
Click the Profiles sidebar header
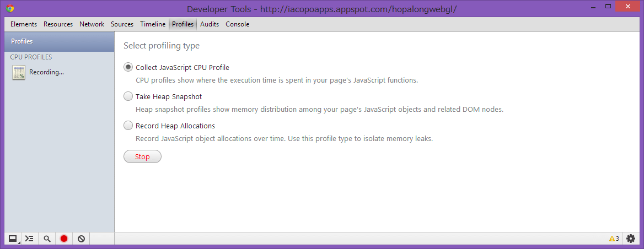60,41
